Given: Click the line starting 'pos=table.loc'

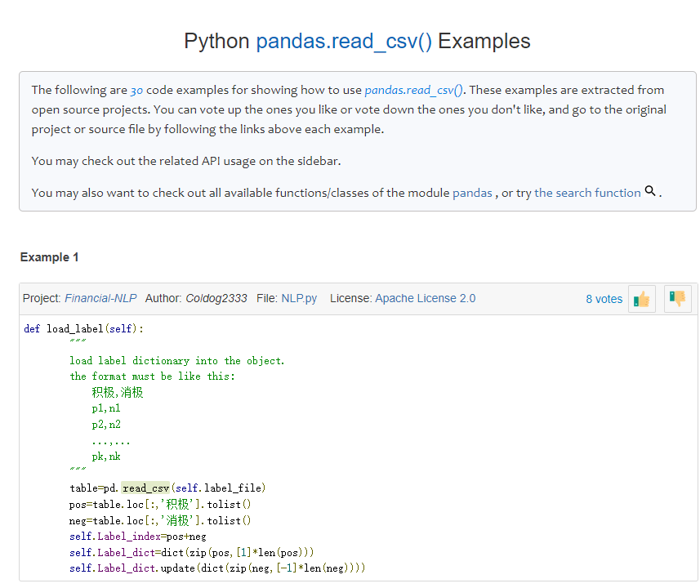Looking at the screenshot, I should click(x=160, y=505).
